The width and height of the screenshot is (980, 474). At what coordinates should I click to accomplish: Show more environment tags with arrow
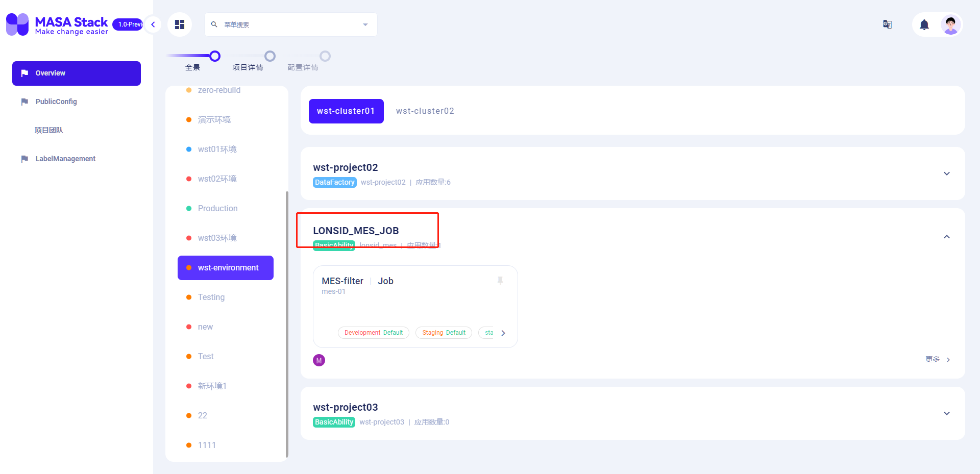[503, 333]
